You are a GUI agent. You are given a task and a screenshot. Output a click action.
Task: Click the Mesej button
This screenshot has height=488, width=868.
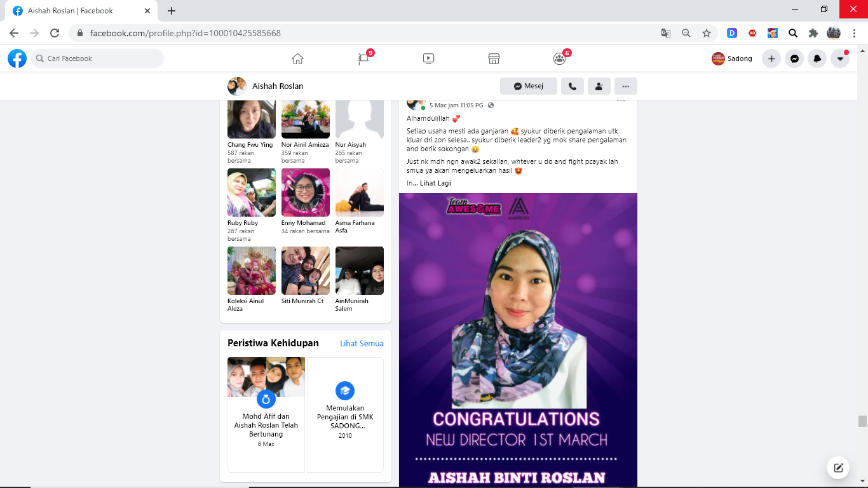528,86
